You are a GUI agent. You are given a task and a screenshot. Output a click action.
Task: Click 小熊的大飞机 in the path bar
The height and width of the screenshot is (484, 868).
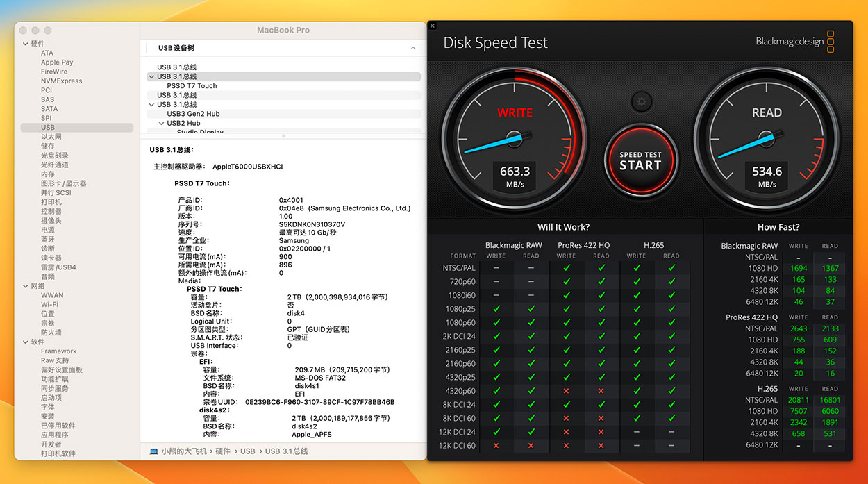coord(184,451)
